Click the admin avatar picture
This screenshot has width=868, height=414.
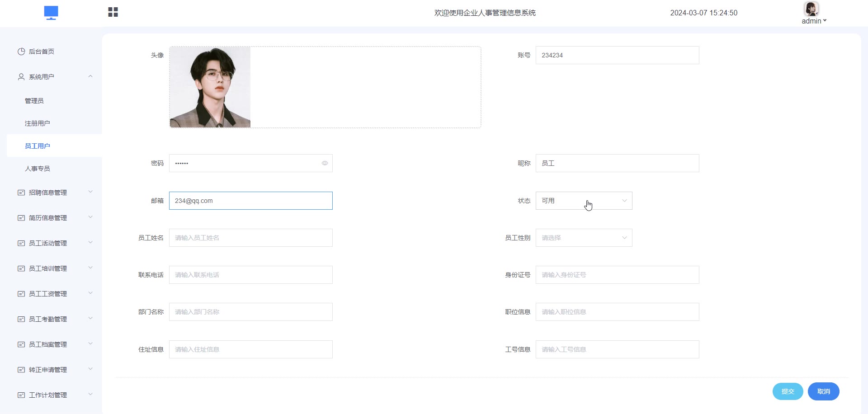click(x=811, y=9)
